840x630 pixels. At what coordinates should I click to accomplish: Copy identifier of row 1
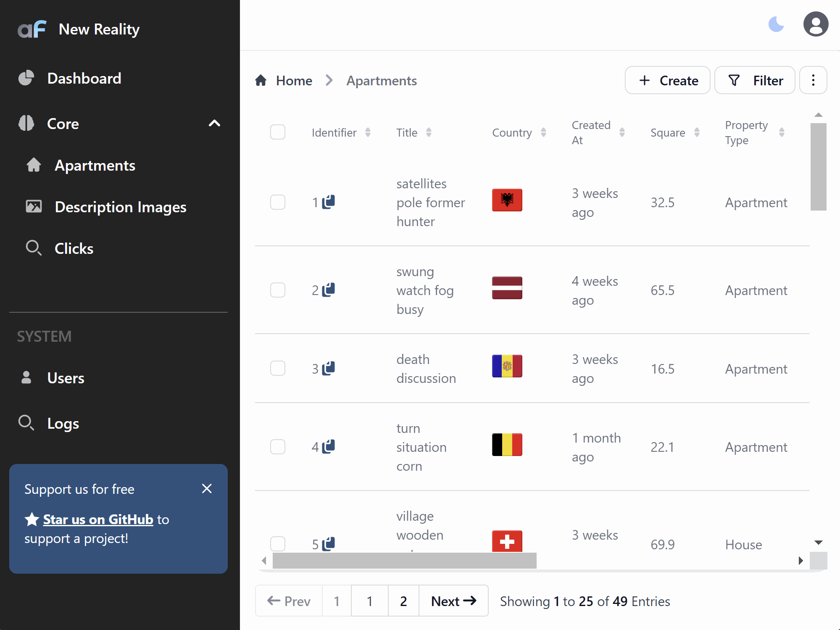click(329, 202)
